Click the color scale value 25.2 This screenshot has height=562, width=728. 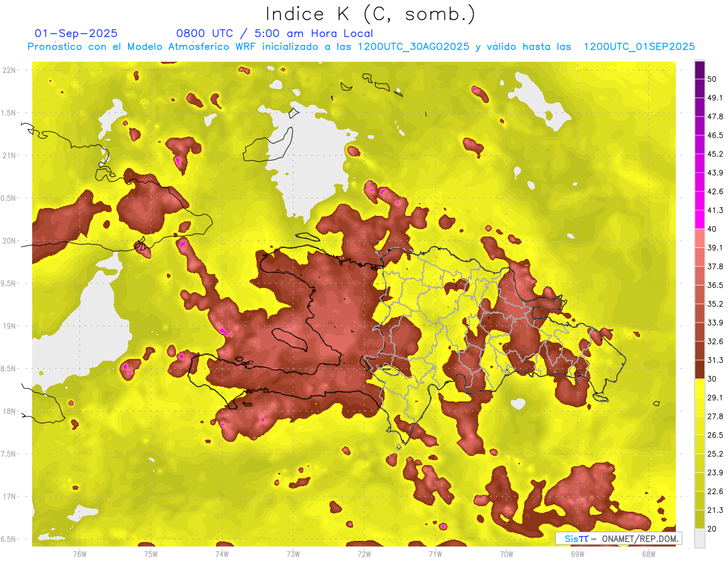coord(715,454)
